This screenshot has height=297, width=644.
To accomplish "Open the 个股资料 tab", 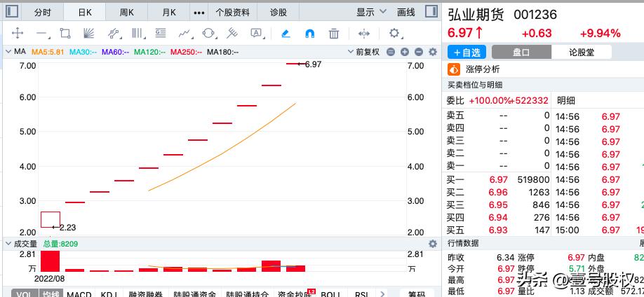I will 232,13.
